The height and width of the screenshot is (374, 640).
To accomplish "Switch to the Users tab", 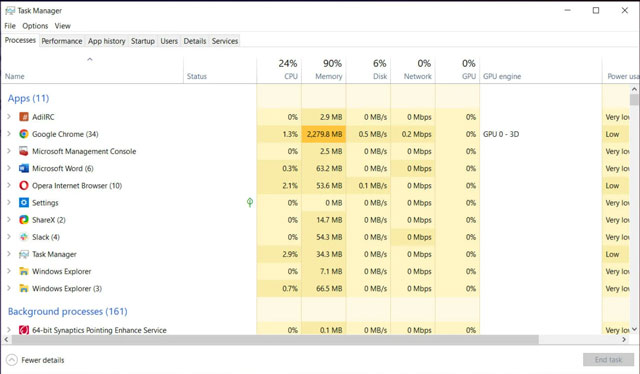I will (169, 41).
